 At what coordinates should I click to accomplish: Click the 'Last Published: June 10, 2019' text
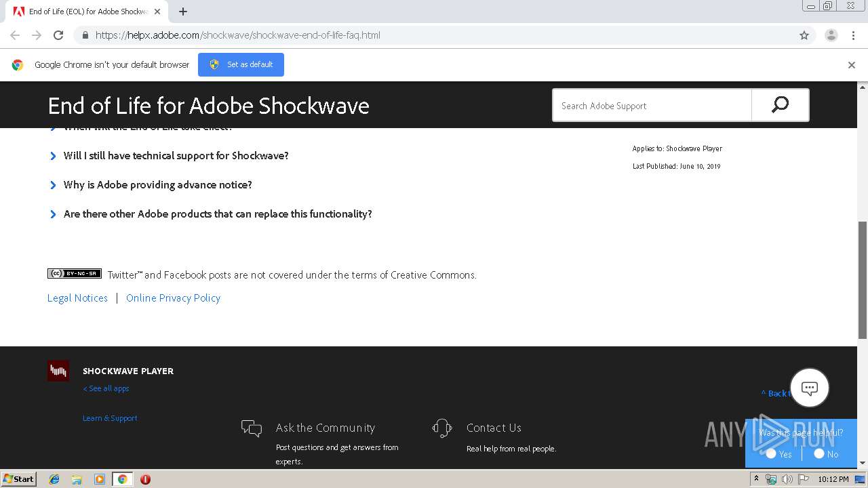676,166
